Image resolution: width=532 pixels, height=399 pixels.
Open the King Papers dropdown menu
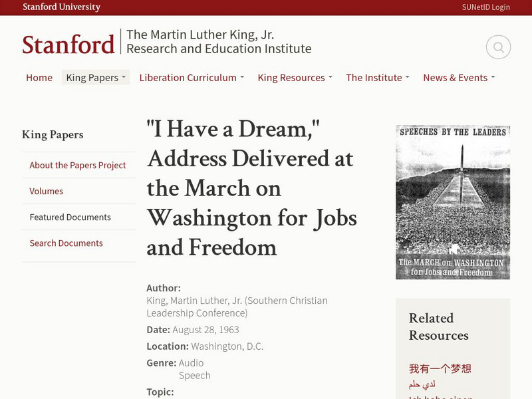click(96, 78)
